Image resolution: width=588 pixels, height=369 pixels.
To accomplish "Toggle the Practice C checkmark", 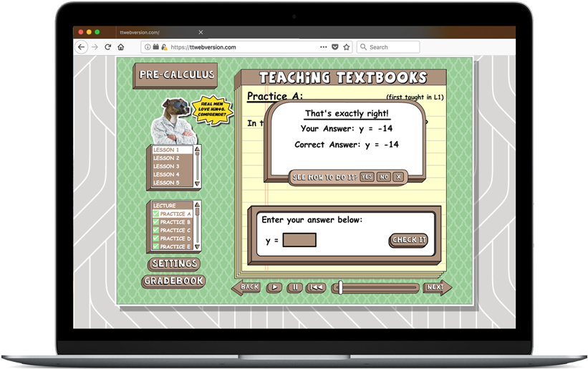I will tap(155, 231).
